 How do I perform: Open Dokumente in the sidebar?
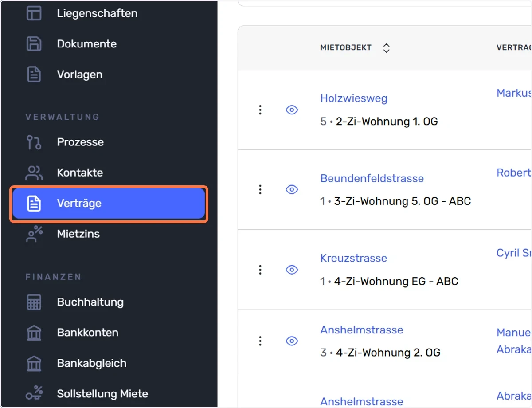coord(87,44)
